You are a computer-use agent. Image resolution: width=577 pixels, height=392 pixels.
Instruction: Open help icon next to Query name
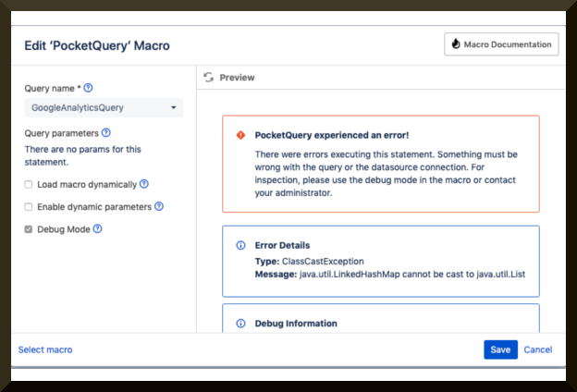point(88,88)
